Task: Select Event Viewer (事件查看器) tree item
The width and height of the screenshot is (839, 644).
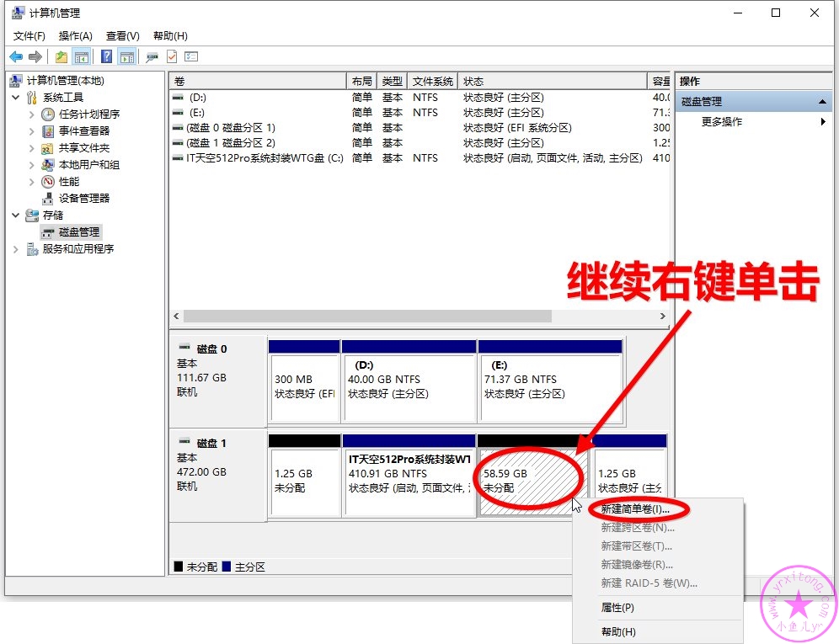Action: [84, 131]
